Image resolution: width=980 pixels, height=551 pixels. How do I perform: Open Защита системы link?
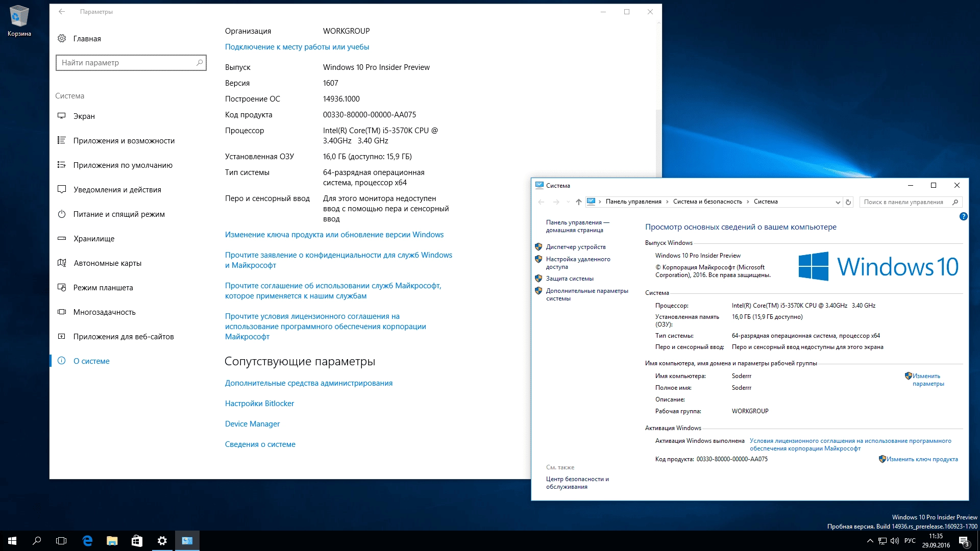click(570, 279)
